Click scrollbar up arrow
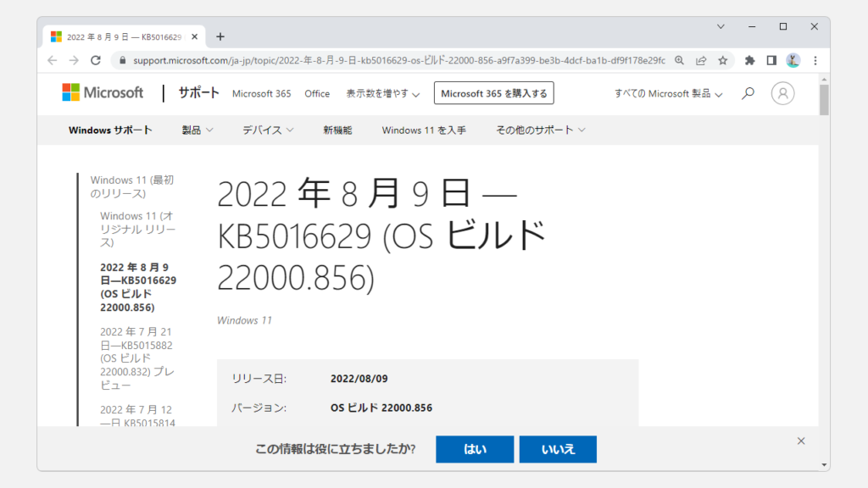Image resolution: width=868 pixels, height=488 pixels. [x=824, y=80]
